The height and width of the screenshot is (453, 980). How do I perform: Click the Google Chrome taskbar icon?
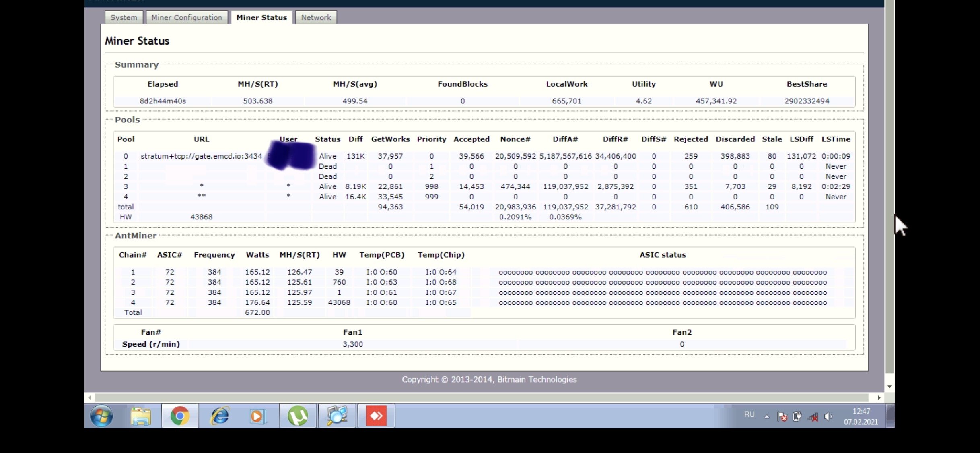pyautogui.click(x=180, y=416)
